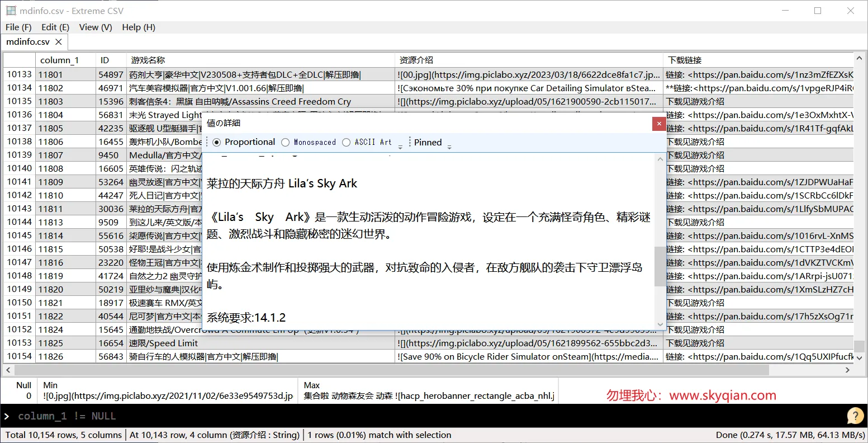Select the Proportional radio button
Viewport: 868px width, 443px height.
(x=217, y=142)
